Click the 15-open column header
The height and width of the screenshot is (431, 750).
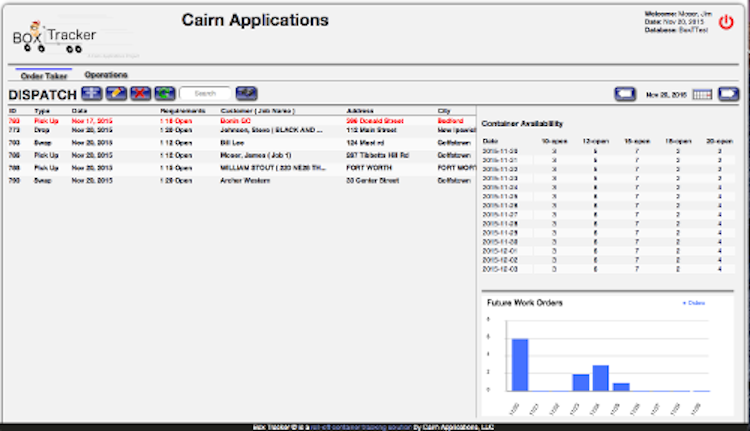click(637, 141)
